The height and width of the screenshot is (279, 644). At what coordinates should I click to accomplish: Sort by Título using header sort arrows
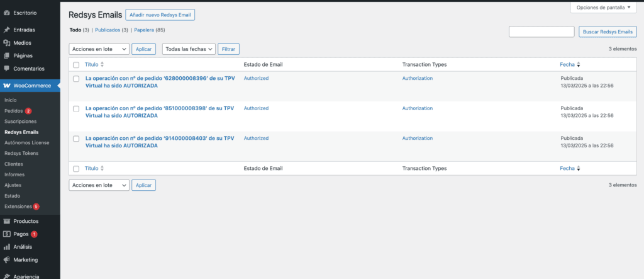tap(102, 64)
